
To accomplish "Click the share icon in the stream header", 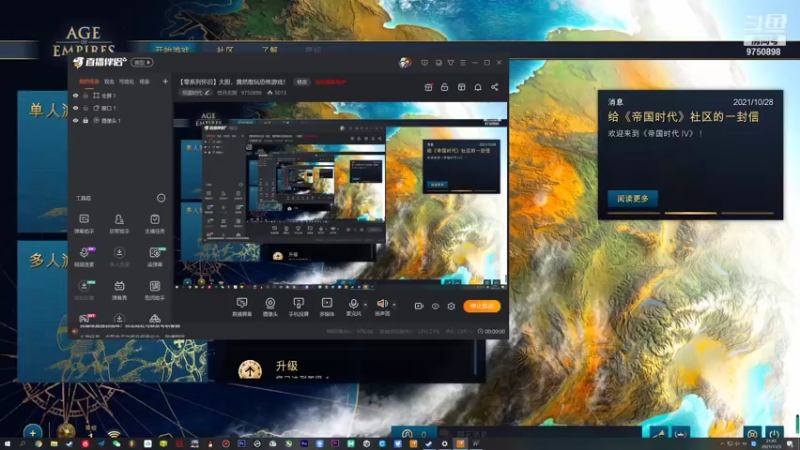I will click(494, 87).
